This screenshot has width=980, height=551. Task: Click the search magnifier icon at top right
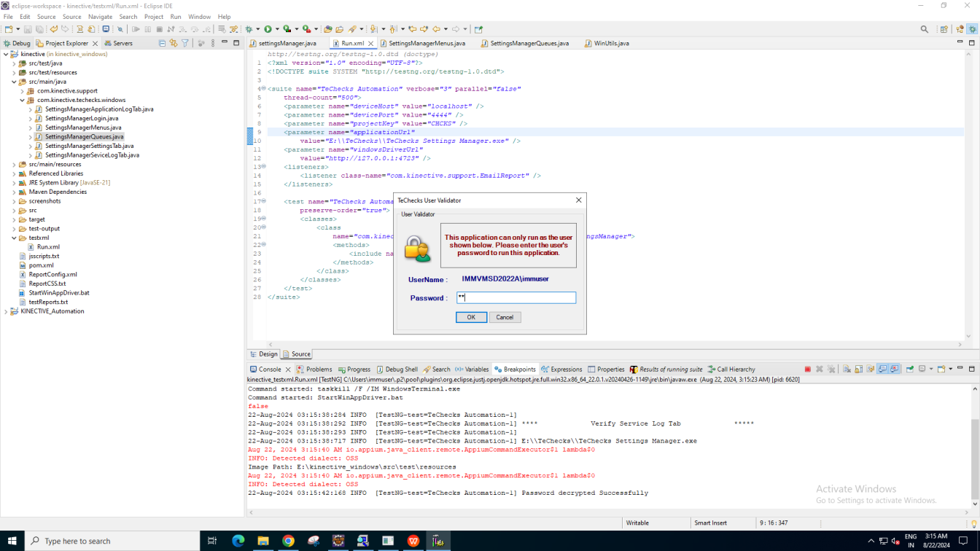925,29
